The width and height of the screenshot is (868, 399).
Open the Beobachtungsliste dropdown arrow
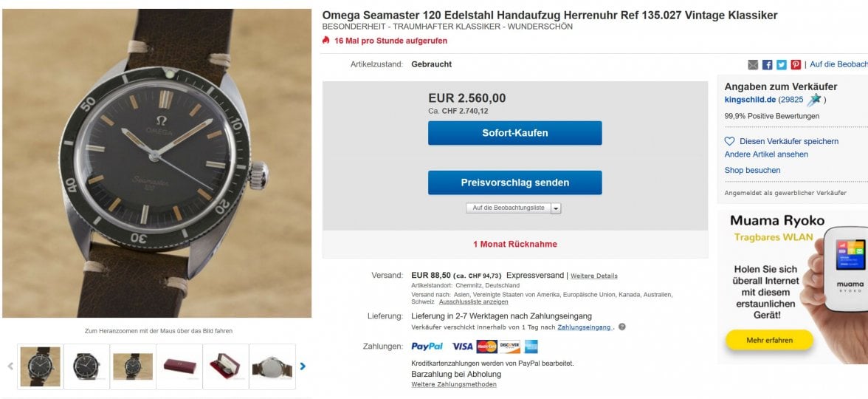click(x=556, y=208)
